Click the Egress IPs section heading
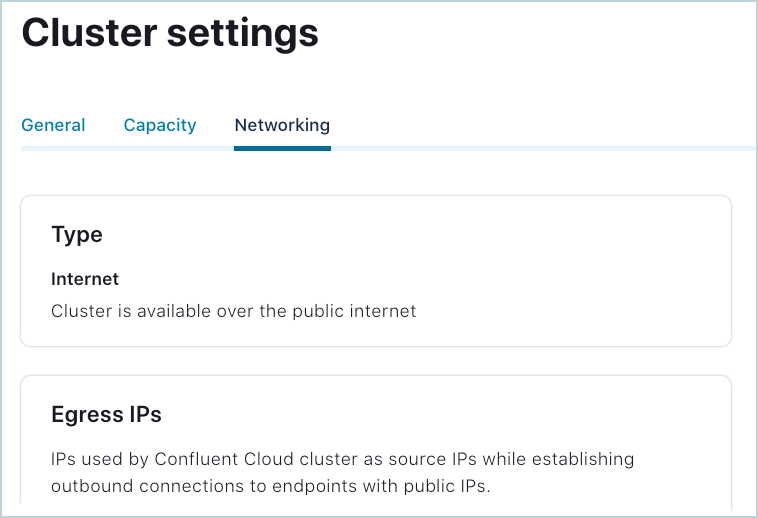Screen dimensions: 758x518 tap(106, 414)
